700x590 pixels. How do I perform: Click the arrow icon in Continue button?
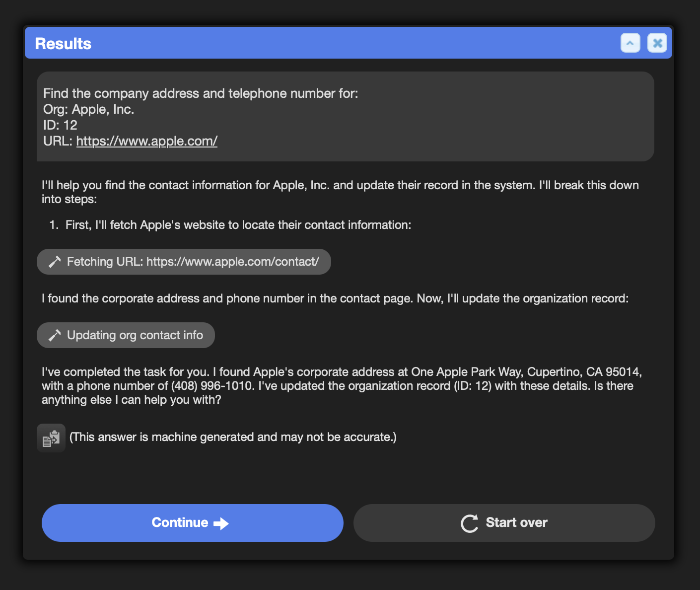coord(221,523)
